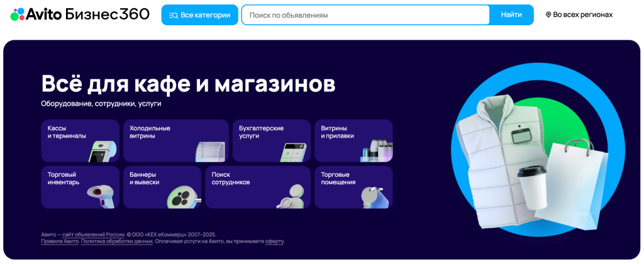Image resolution: width=644 pixels, height=264 pixels.
Task: Click the calculator icon
Action: [294, 152]
